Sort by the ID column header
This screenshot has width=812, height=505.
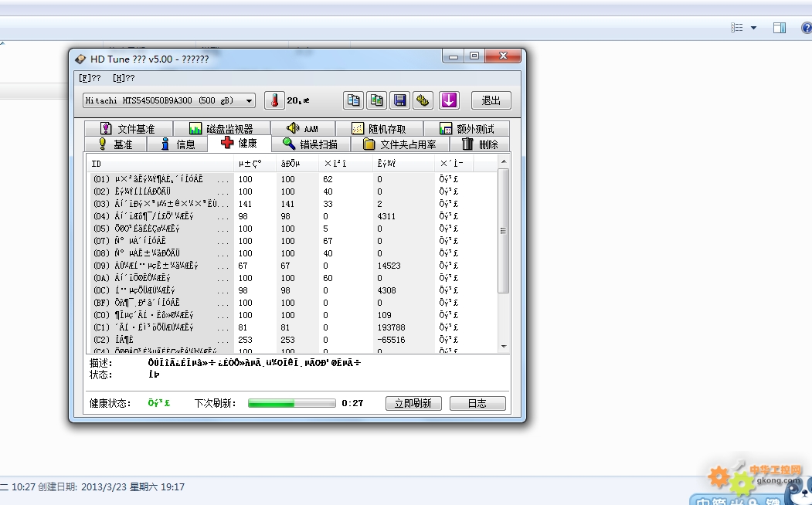click(161, 164)
